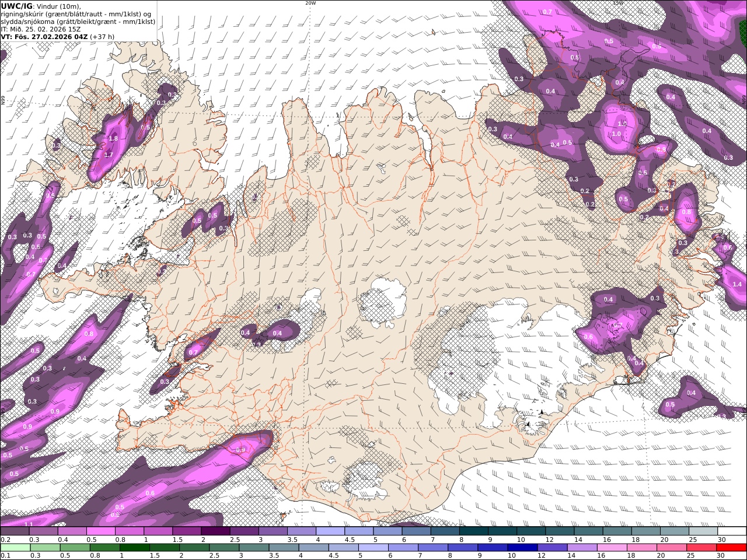Click the 0.1 label under the lower legend row

(5, 556)
